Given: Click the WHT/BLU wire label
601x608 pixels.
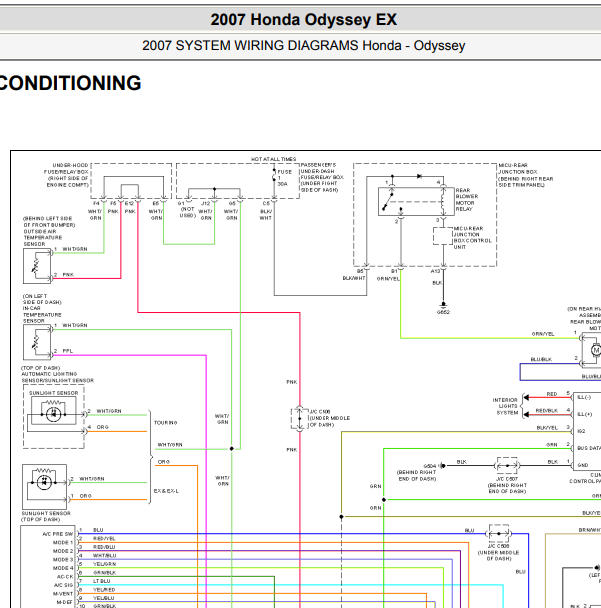Looking at the screenshot, I should click(104, 556).
